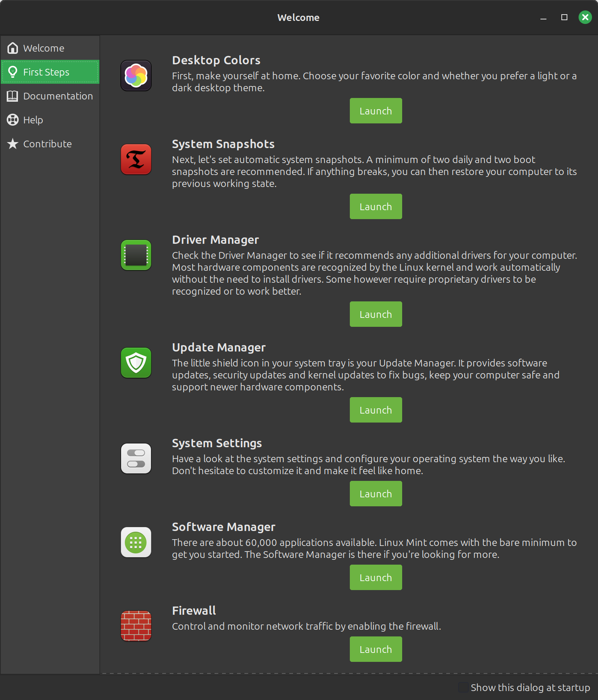Go to the Documentation section
This screenshot has width=598, height=700.
point(50,96)
